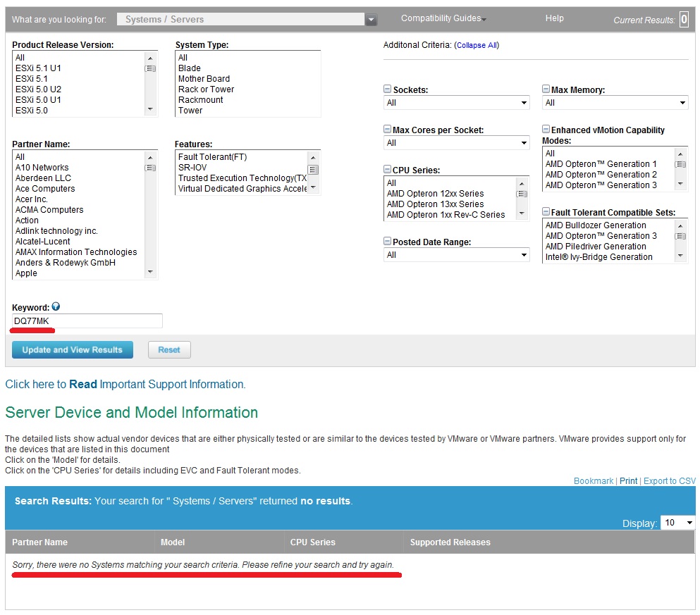Collapse the Max Memory criteria section
Screen dimensions: 700x615
click(546, 89)
